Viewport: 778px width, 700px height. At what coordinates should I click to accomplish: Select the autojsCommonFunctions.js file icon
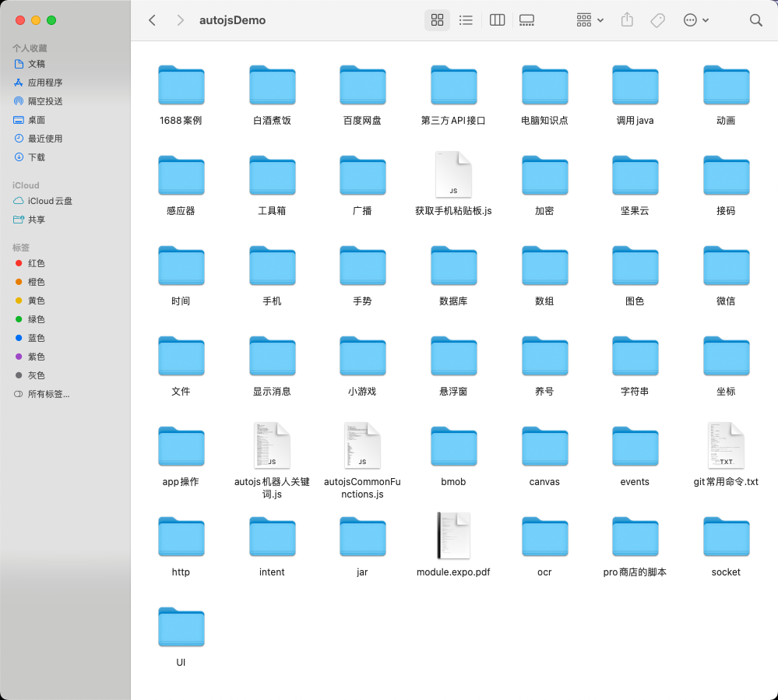point(362,445)
